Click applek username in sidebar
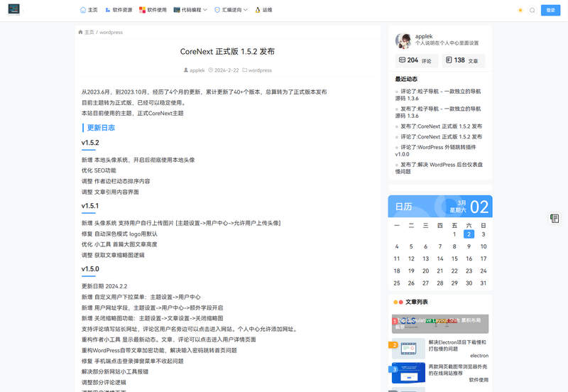This screenshot has width=568, height=392. tap(424, 36)
